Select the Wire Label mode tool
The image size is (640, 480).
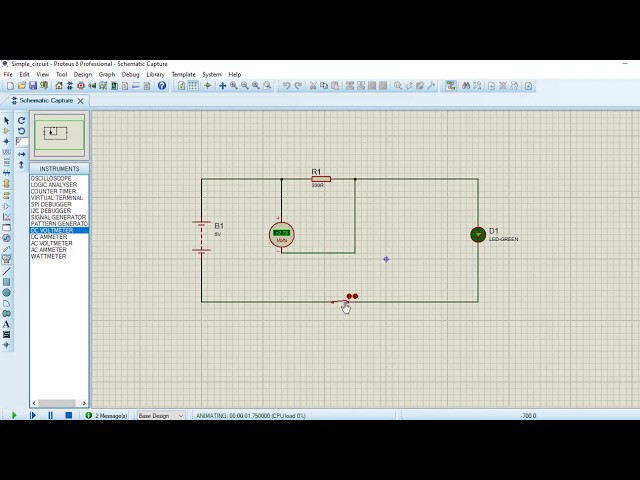7,152
